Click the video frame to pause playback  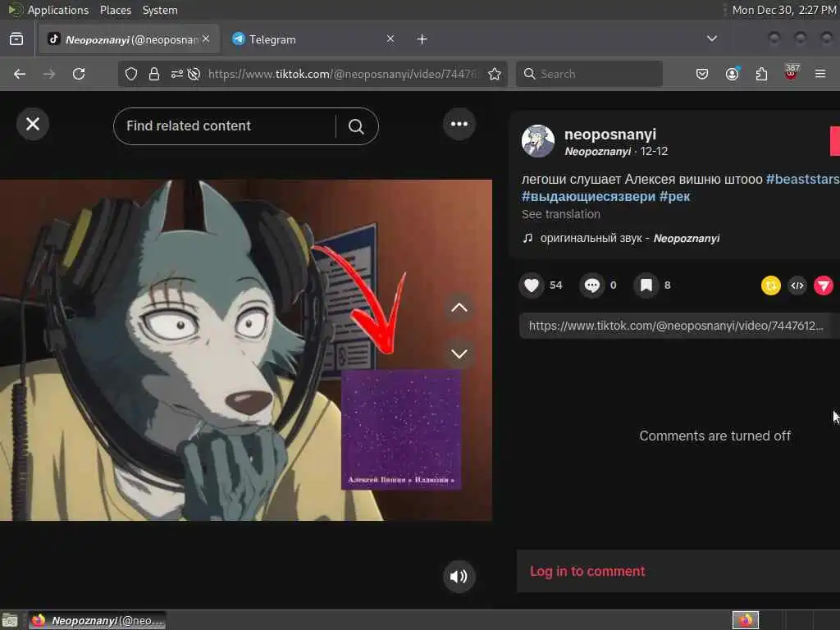point(246,349)
